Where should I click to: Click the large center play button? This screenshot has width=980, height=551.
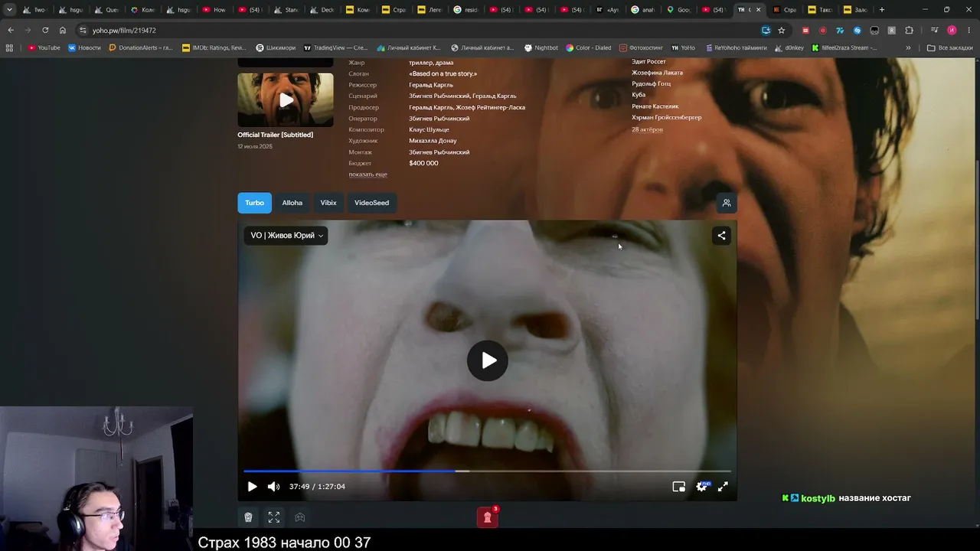click(488, 360)
